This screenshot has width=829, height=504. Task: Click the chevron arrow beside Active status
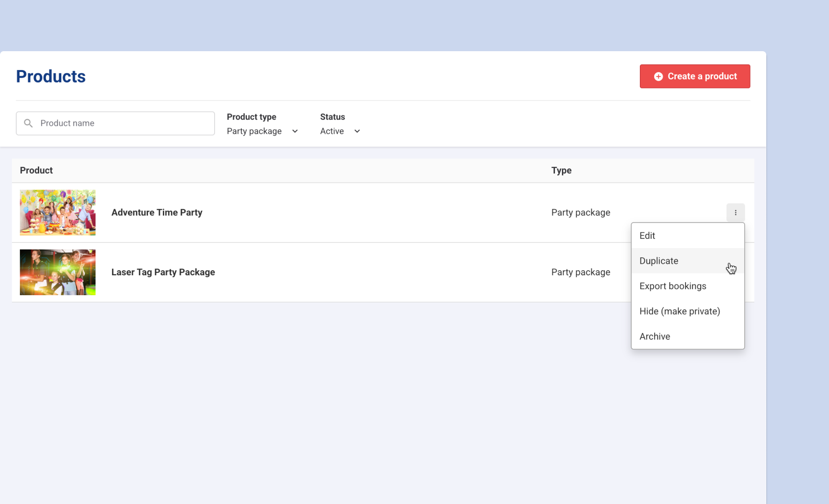click(x=357, y=131)
